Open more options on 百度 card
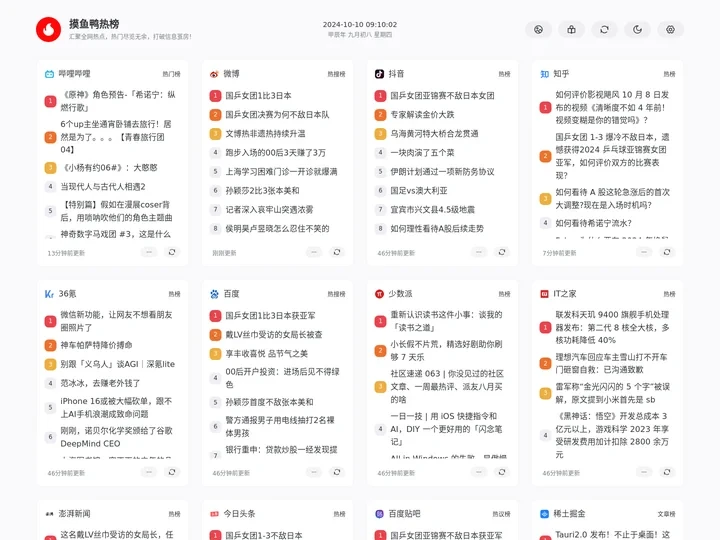Viewport: 720px width, 540px height. [x=314, y=472]
